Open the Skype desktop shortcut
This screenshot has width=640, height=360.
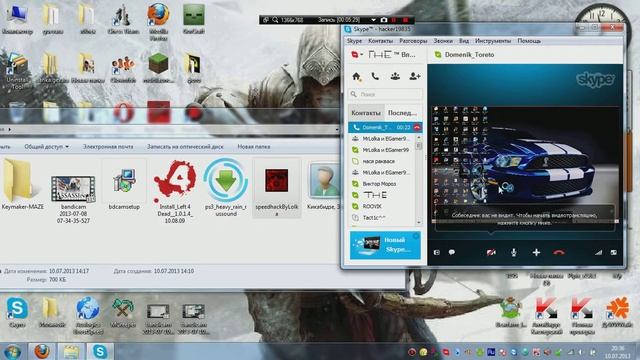tap(17, 313)
